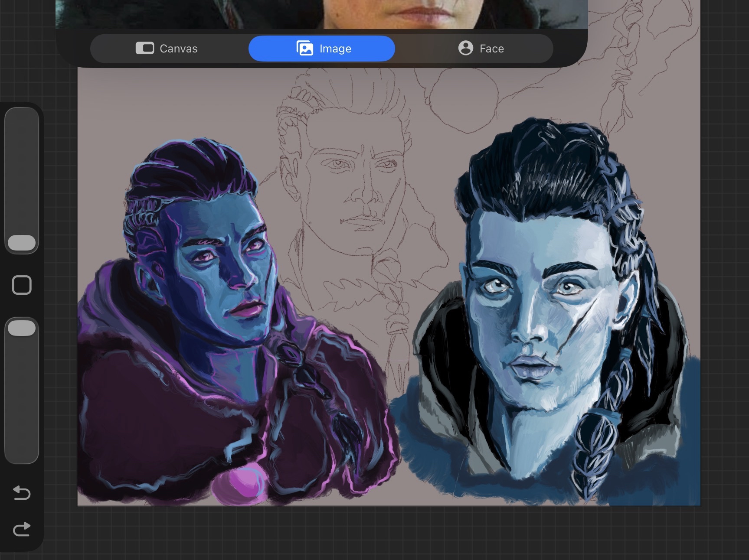
Task: Click the brush opacity slider handle
Action: pos(22,328)
